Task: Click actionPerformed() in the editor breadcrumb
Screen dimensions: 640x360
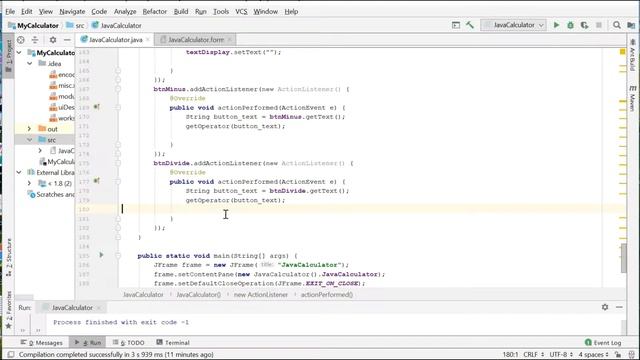Action: (x=327, y=294)
